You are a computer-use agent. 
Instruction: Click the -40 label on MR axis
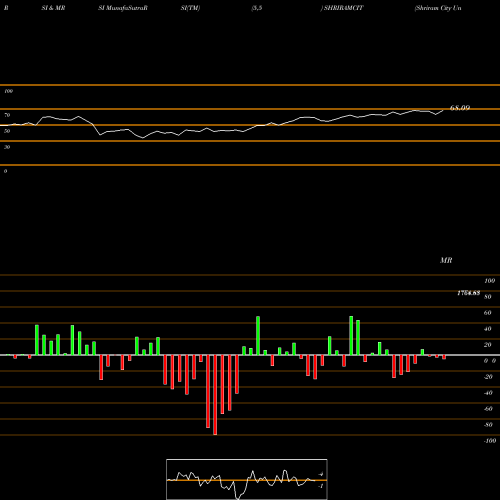coord(488,393)
